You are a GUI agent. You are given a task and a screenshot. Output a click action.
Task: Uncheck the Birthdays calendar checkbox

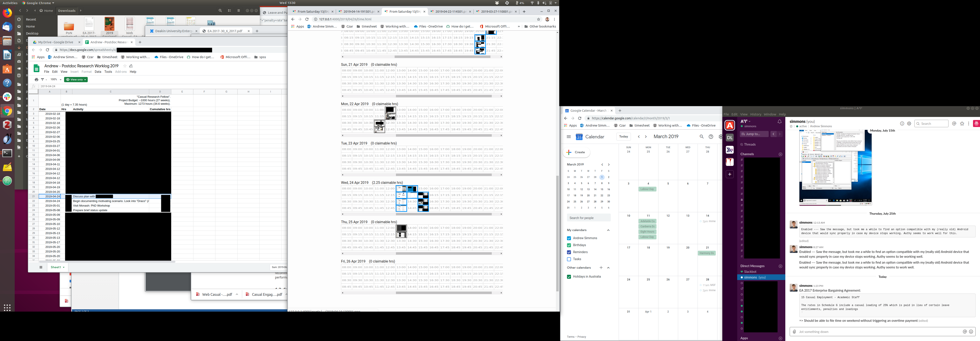click(569, 245)
